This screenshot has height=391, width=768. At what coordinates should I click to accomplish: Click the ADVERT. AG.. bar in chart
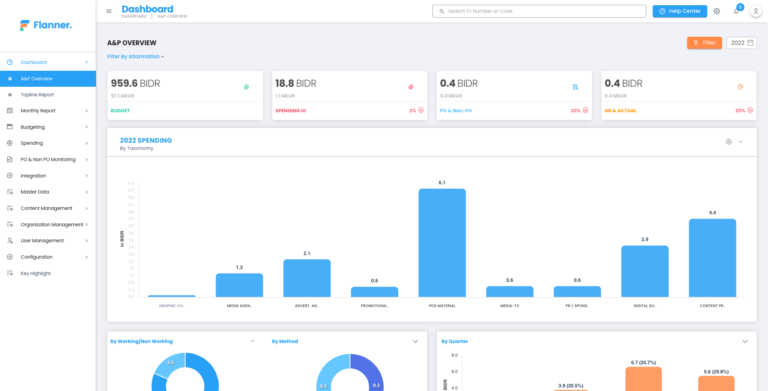pyautogui.click(x=307, y=278)
